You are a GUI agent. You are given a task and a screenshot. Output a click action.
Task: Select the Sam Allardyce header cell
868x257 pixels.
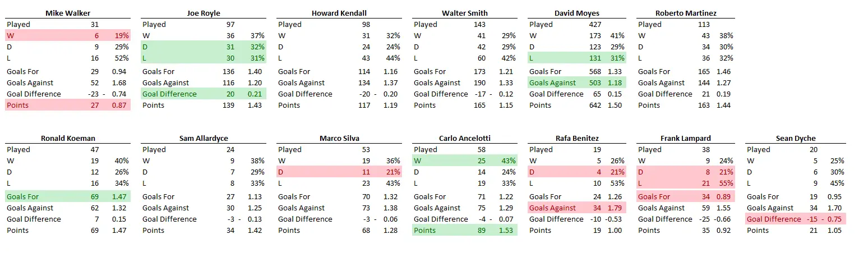[203, 138]
